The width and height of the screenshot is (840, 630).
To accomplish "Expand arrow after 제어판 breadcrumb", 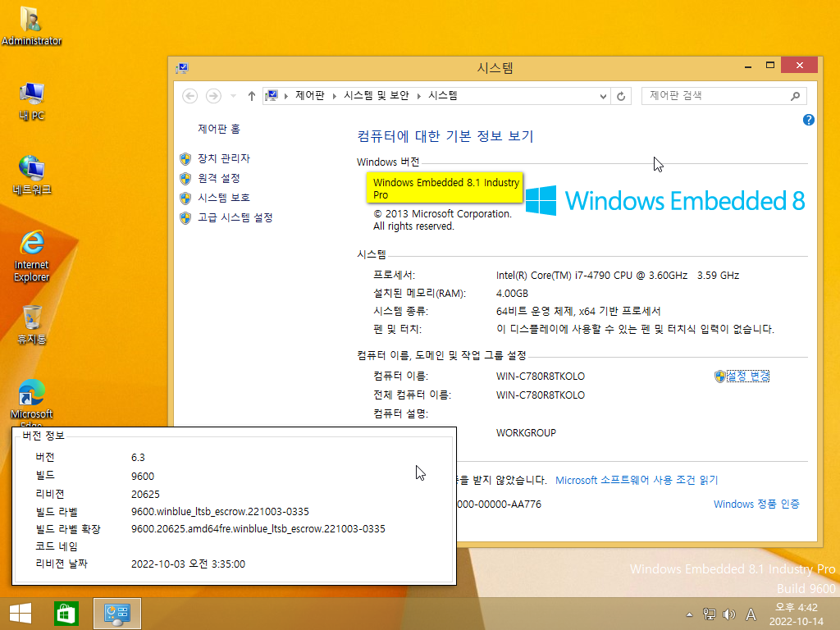I will (x=334, y=96).
